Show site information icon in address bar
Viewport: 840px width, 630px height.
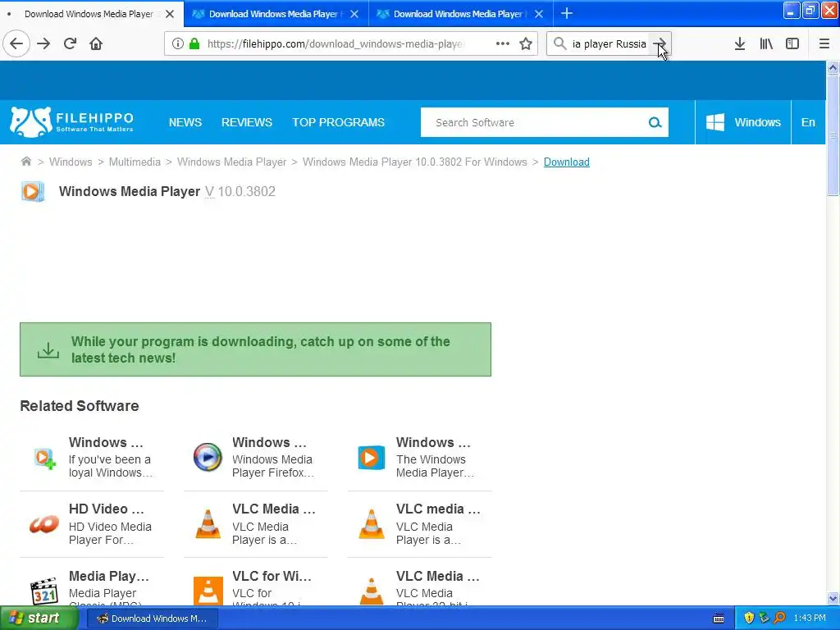pyautogui.click(x=177, y=43)
